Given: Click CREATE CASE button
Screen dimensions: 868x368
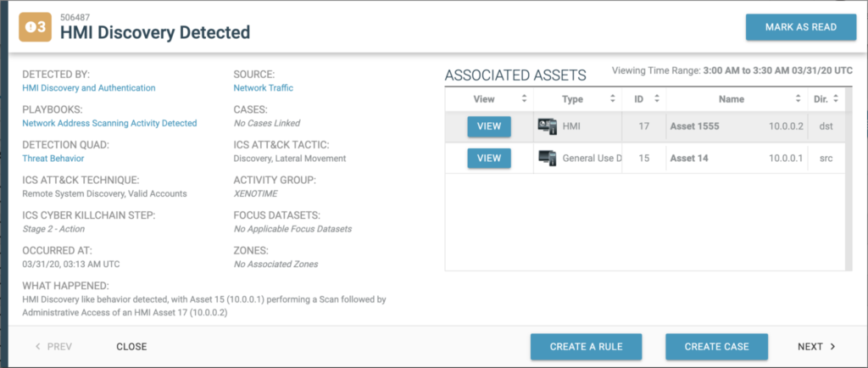Looking at the screenshot, I should [716, 347].
